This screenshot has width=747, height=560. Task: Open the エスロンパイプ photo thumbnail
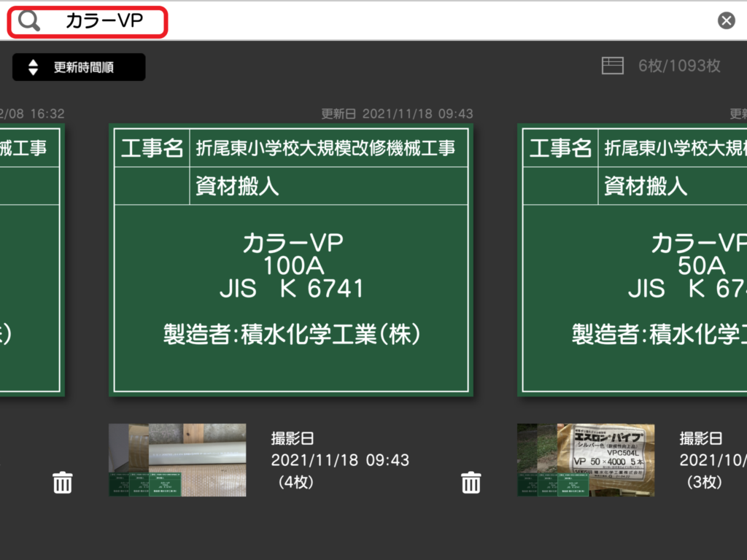click(x=586, y=460)
